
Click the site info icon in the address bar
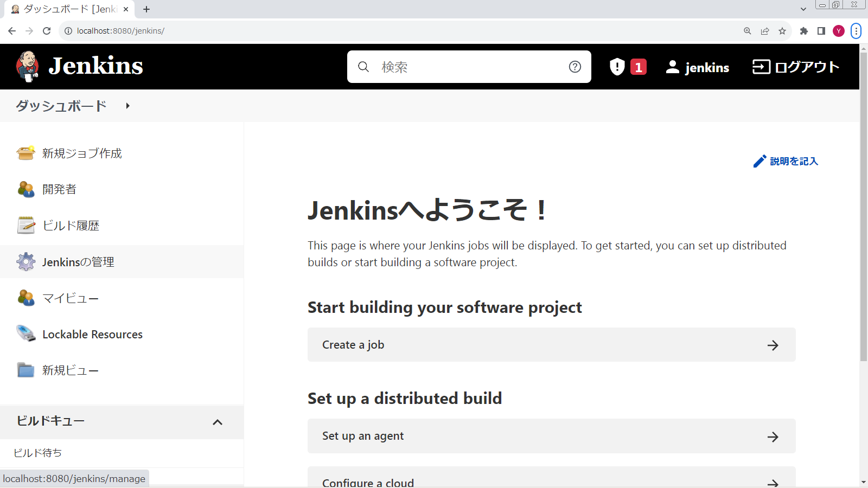[x=68, y=31]
